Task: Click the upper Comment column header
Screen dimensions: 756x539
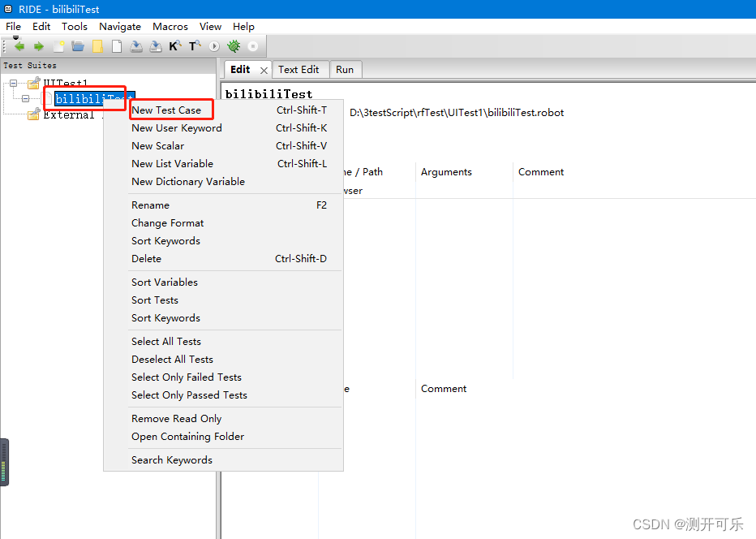Action: (x=541, y=172)
